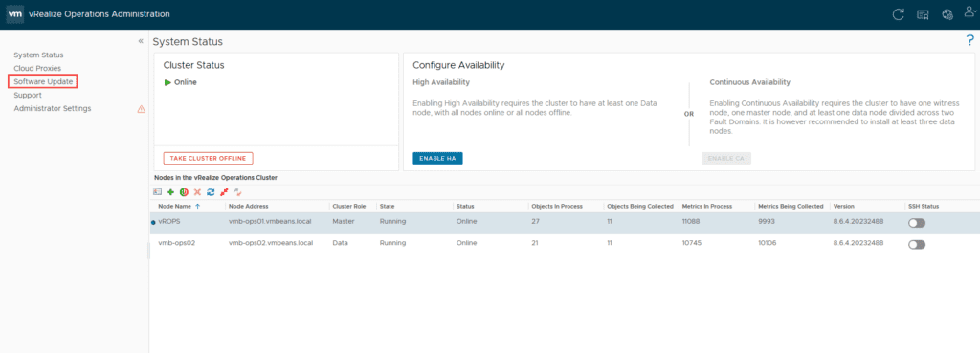Click the System Status page title
Viewport: 980px width, 353px height.
[188, 42]
